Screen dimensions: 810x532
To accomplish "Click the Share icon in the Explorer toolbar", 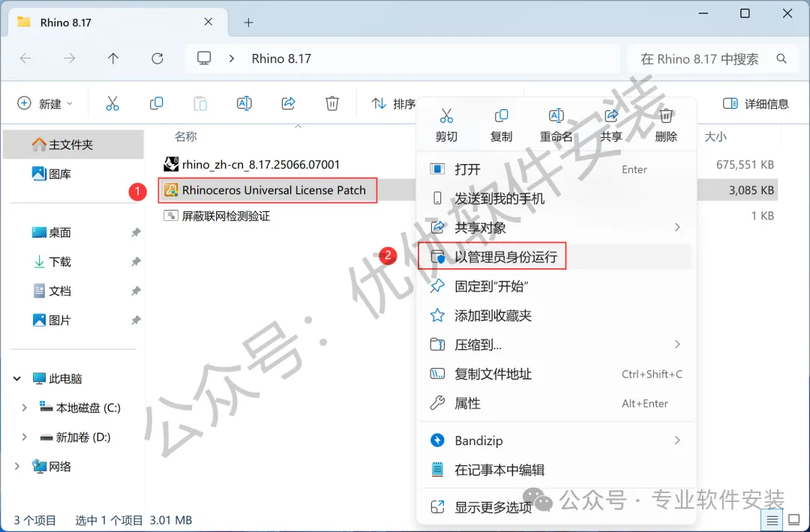I will (x=288, y=103).
